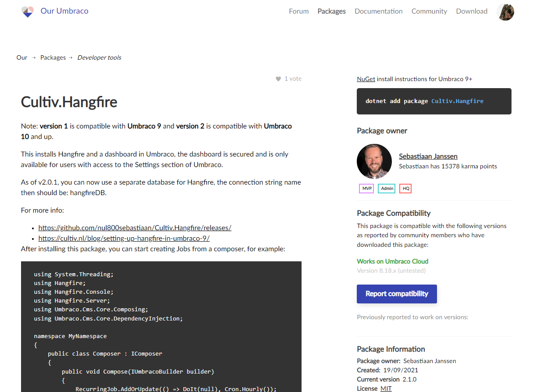Go to the Our breadcrumb link
The width and height of the screenshot is (540, 392).
click(22, 57)
